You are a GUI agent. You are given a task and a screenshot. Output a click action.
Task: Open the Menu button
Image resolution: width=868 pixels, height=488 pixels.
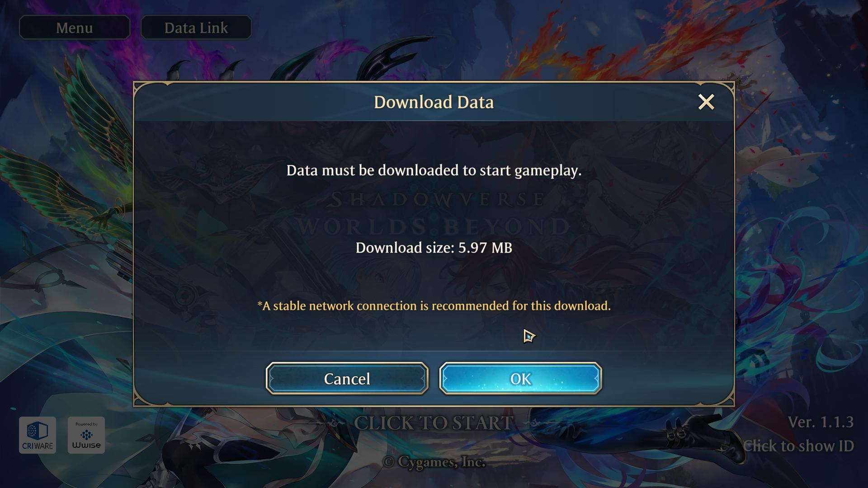pyautogui.click(x=75, y=28)
